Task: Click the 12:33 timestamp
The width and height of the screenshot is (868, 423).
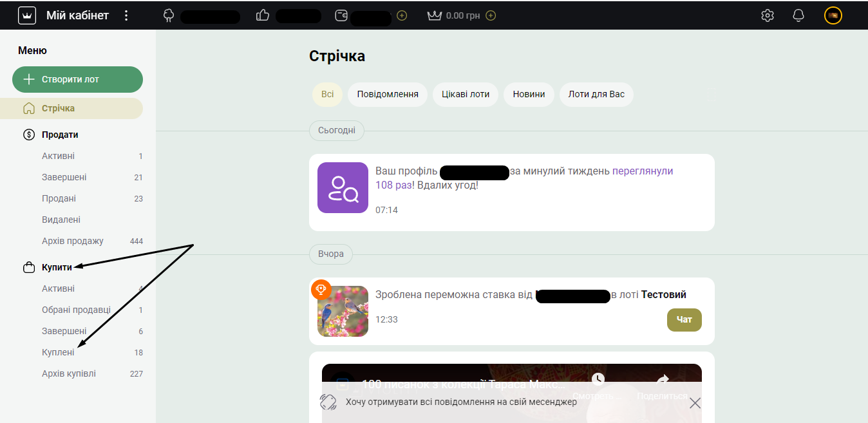Action: (x=386, y=319)
